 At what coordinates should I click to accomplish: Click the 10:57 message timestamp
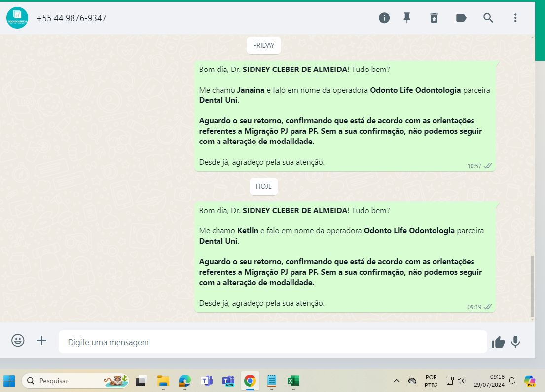[474, 166]
